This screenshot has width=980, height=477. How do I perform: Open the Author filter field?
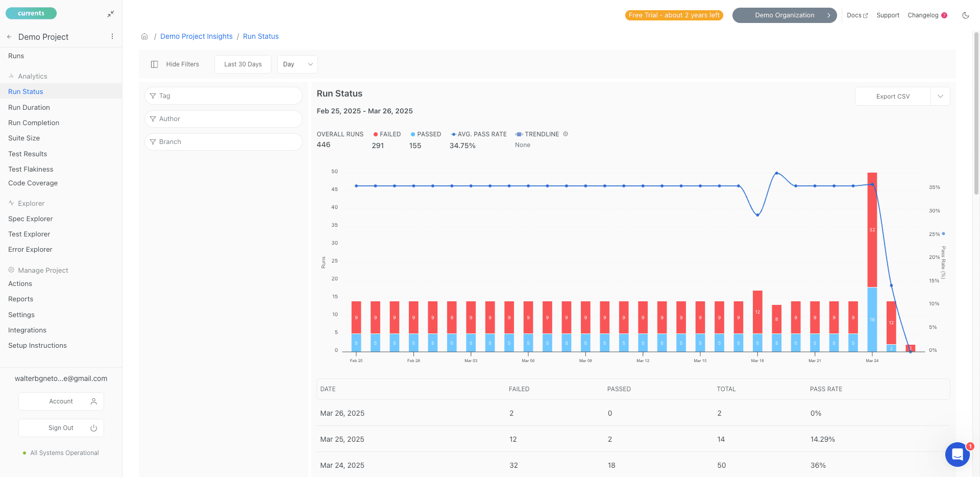click(x=224, y=119)
